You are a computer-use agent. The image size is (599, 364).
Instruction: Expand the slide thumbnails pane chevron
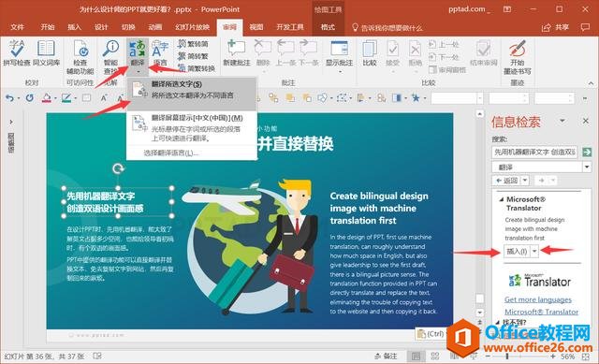coord(11,122)
